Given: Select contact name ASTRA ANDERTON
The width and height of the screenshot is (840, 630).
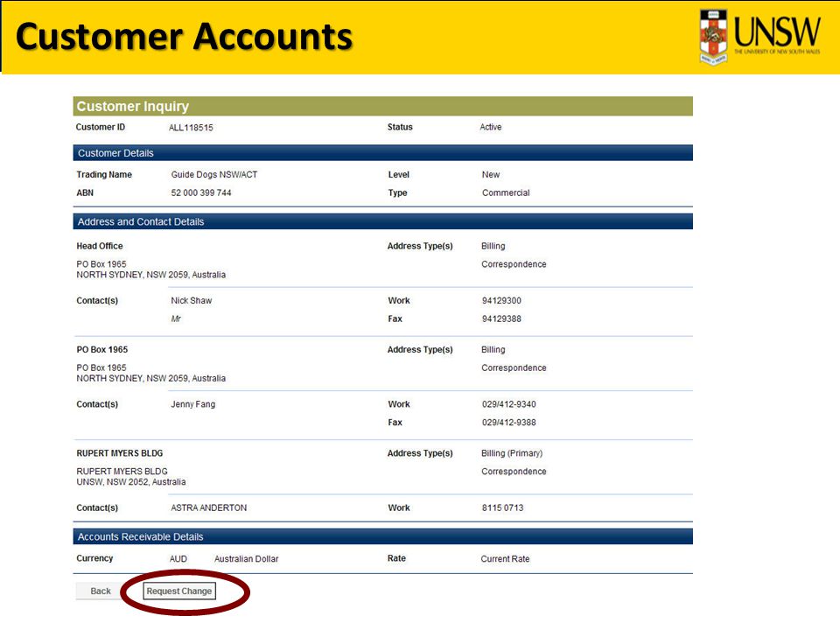Looking at the screenshot, I should click(x=209, y=507).
